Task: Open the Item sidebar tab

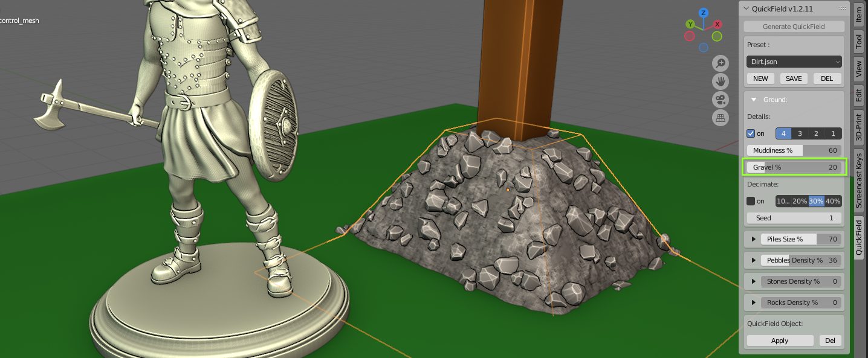Action: pos(858,14)
